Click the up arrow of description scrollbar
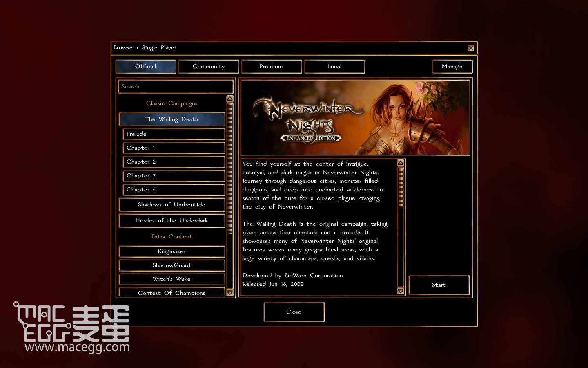The image size is (588, 368). 401,163
